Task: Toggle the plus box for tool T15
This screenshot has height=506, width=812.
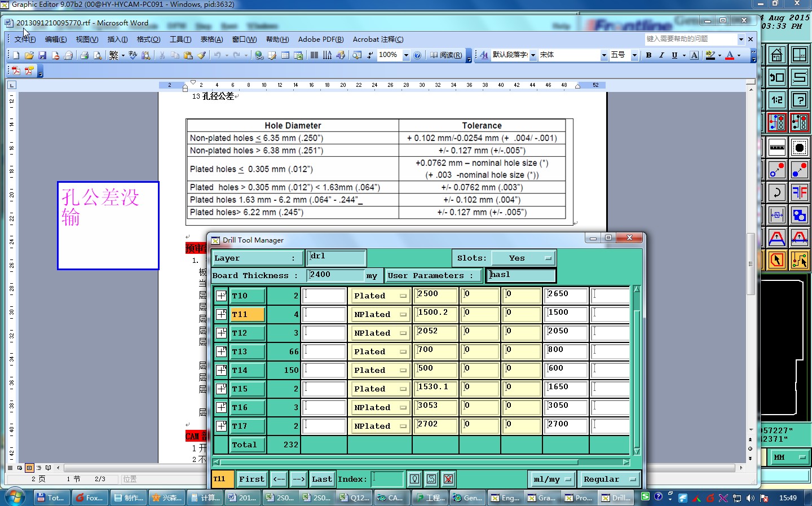Action: 221,389
